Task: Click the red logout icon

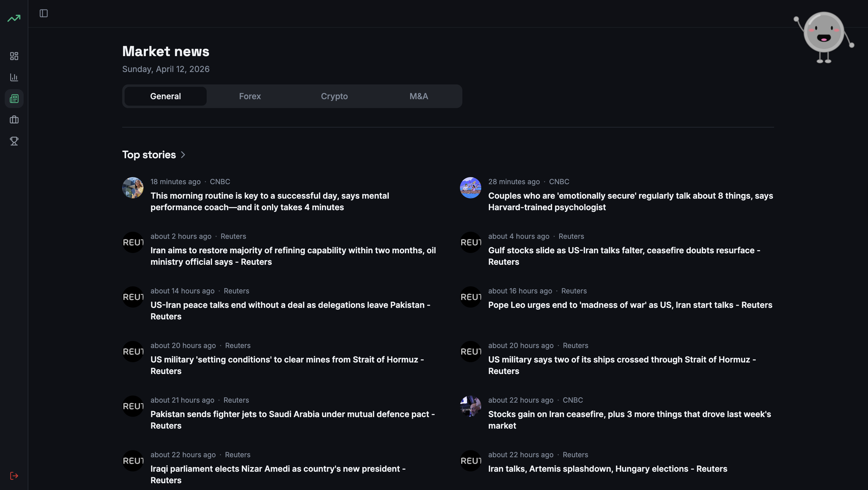Action: pyautogui.click(x=14, y=476)
